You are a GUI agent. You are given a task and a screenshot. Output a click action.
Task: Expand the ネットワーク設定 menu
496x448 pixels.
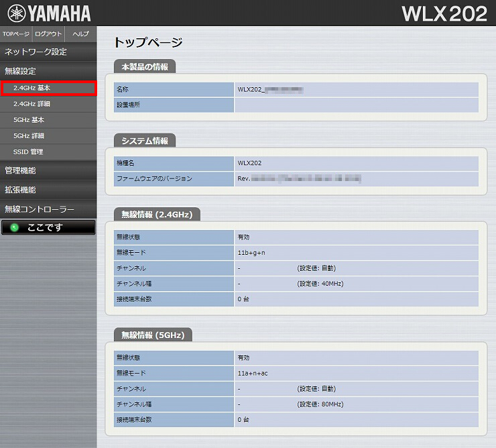pyautogui.click(x=48, y=52)
